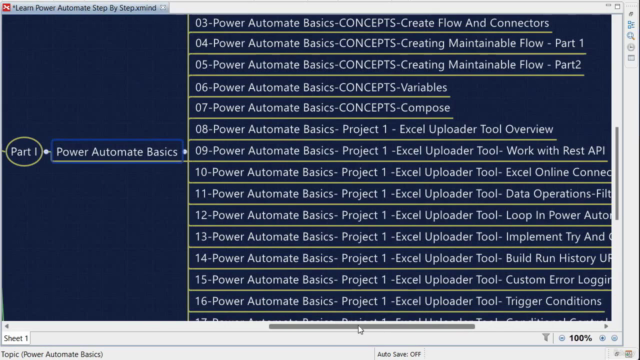This screenshot has width=640, height=360.
Task: Open the panel view icon below the clock
Action: [x=631, y=58]
